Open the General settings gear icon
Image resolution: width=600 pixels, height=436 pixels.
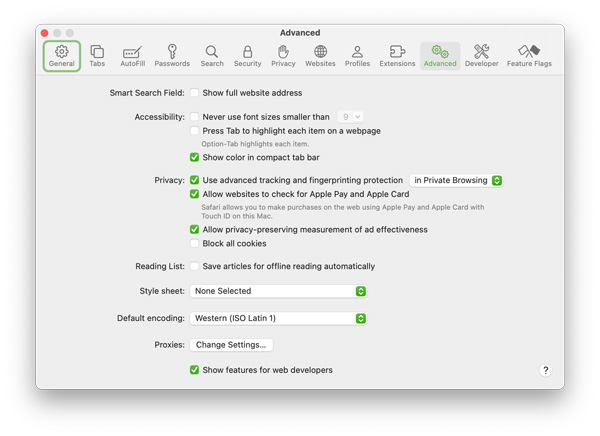(62, 56)
